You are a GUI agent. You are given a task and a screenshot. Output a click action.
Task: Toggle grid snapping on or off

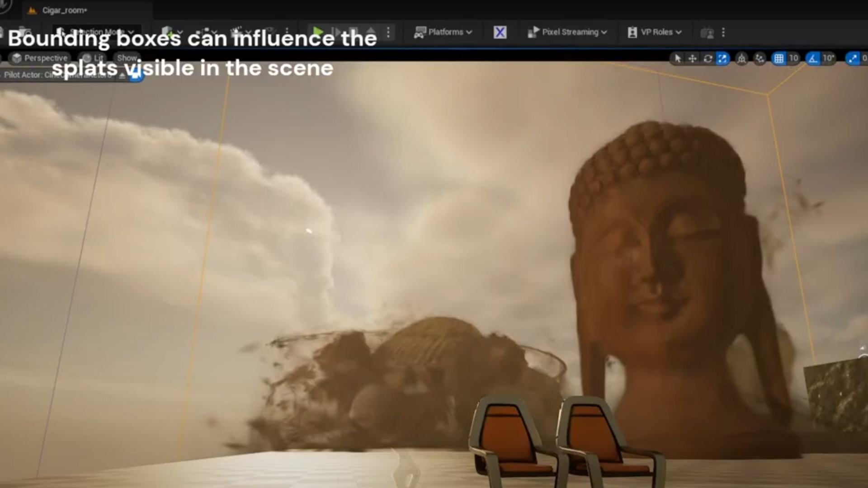pos(778,58)
